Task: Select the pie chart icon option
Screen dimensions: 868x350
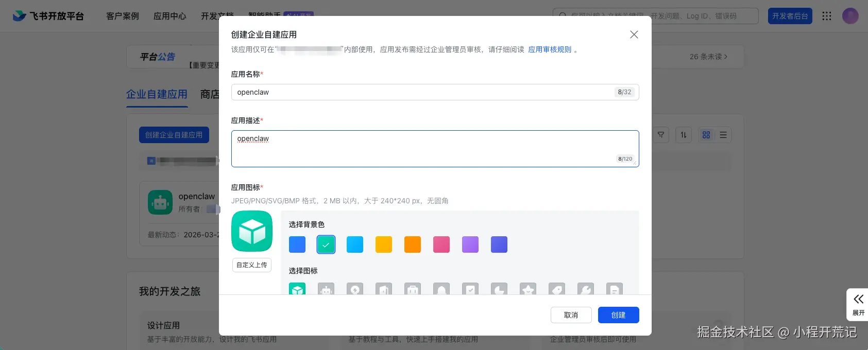Action: coord(499,289)
